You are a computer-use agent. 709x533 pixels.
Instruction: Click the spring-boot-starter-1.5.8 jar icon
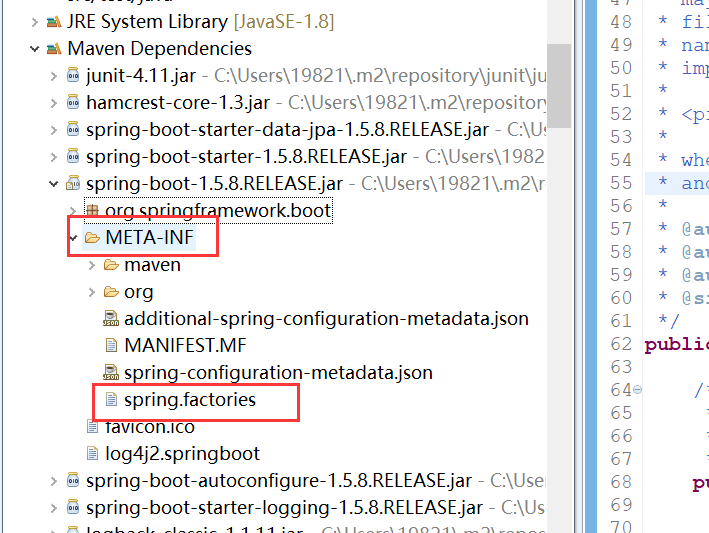pyautogui.click(x=73, y=156)
